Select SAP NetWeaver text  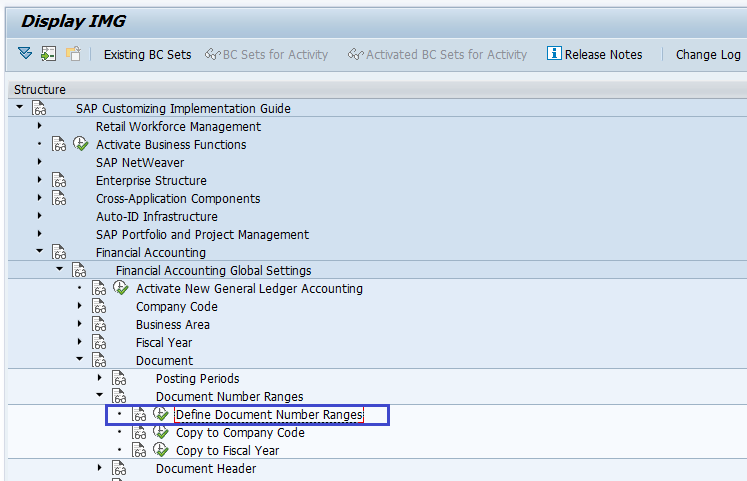pyautogui.click(x=140, y=163)
